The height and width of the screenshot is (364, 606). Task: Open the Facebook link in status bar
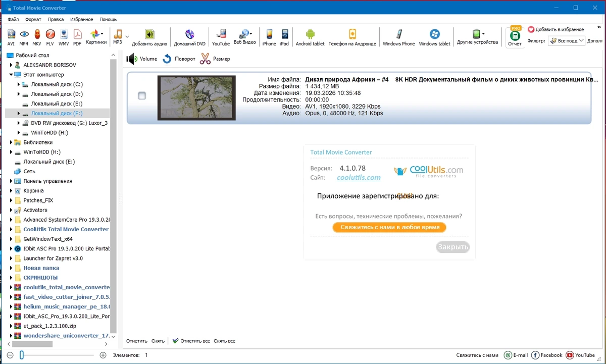click(x=546, y=355)
